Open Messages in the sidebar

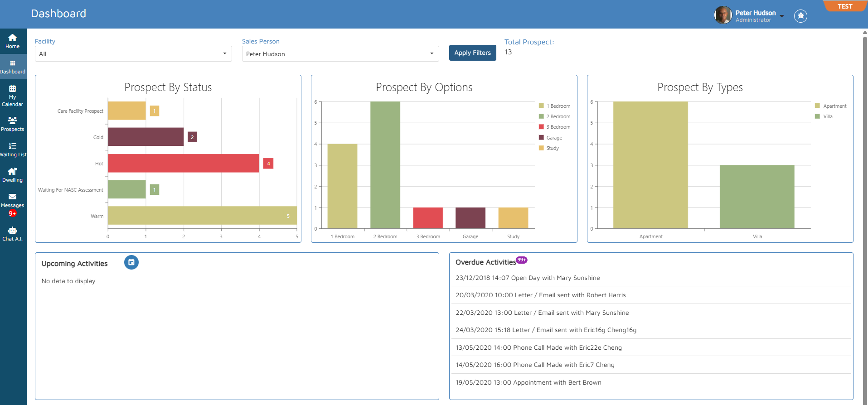click(x=13, y=204)
